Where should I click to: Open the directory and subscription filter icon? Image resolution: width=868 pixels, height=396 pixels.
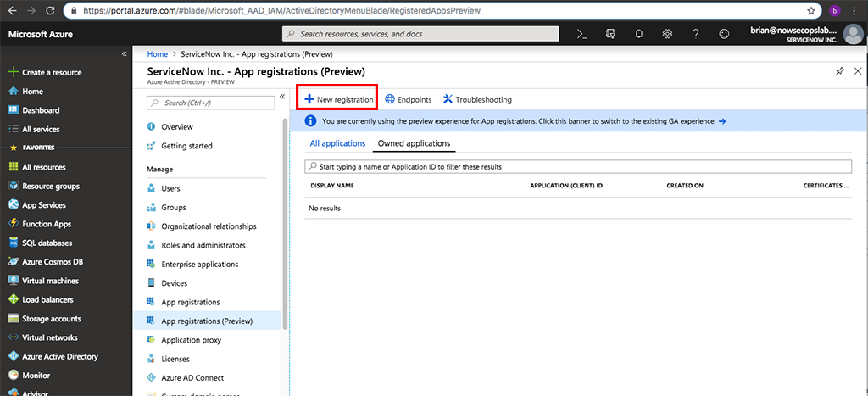coord(610,34)
